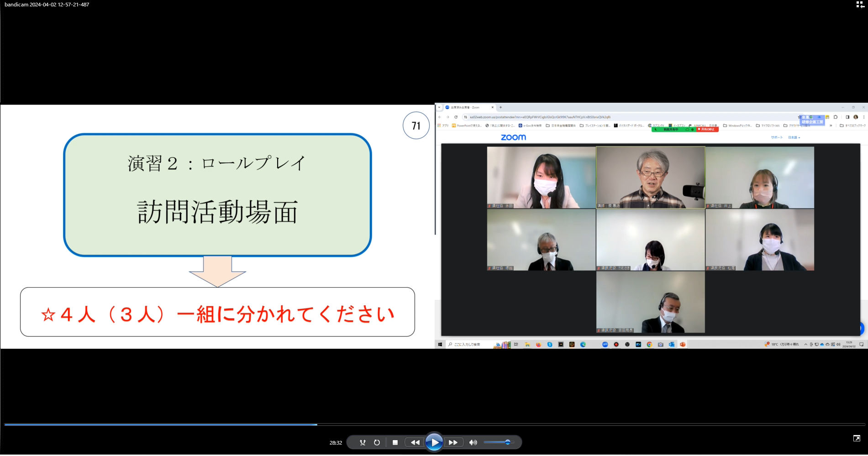Stop playback with the square Stop button
Viewport: 868px width, 456px height.
(395, 442)
